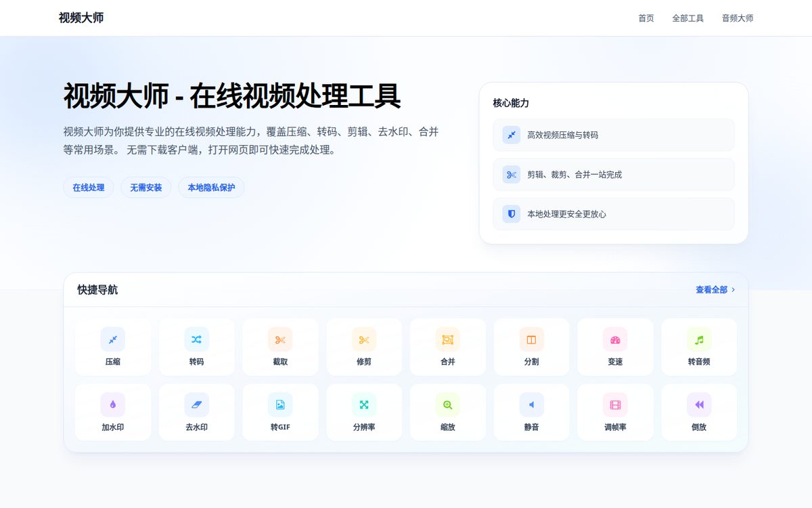Open the 加水印 droplet icon
Viewport: 812px width, 508px height.
113,405
